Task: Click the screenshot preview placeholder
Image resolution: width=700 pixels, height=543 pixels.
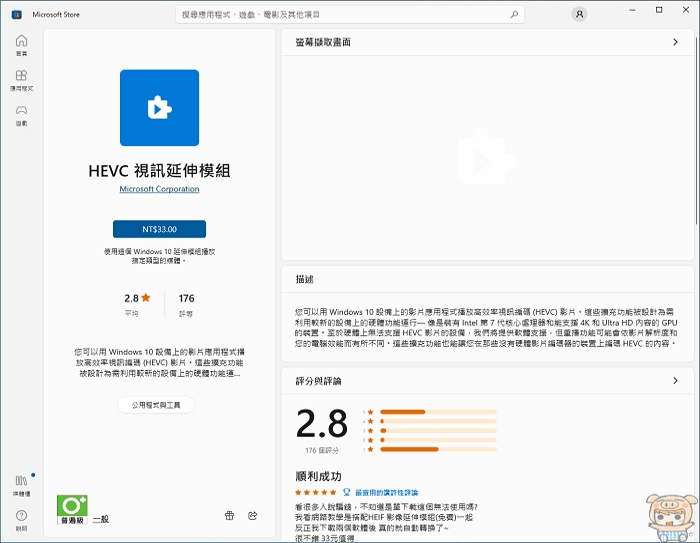Action: [488, 158]
